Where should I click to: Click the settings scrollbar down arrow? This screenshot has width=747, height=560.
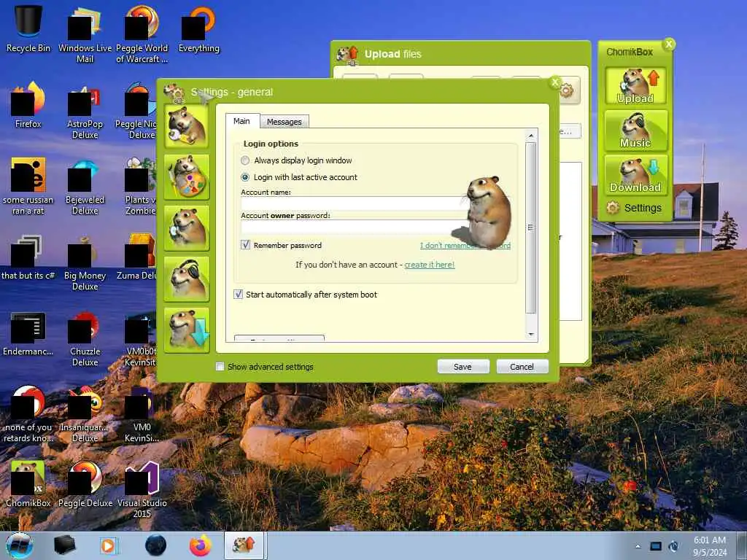tap(531, 335)
